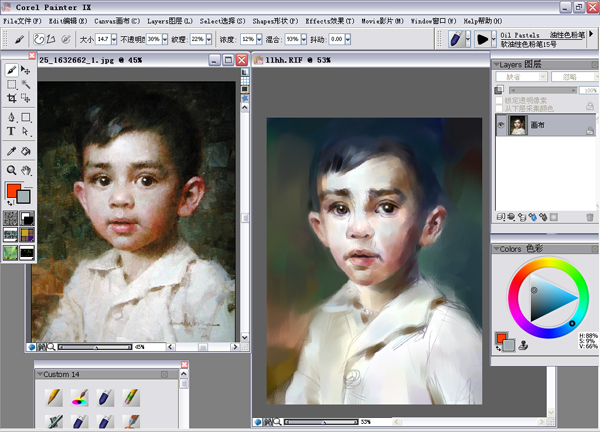The width and height of the screenshot is (600, 432).
Task: Select the Selection Adjuster tool
Action: (x=26, y=98)
